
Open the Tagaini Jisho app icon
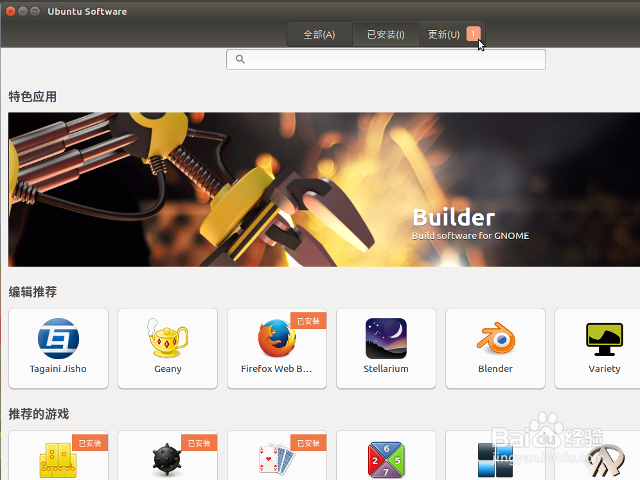(58, 338)
